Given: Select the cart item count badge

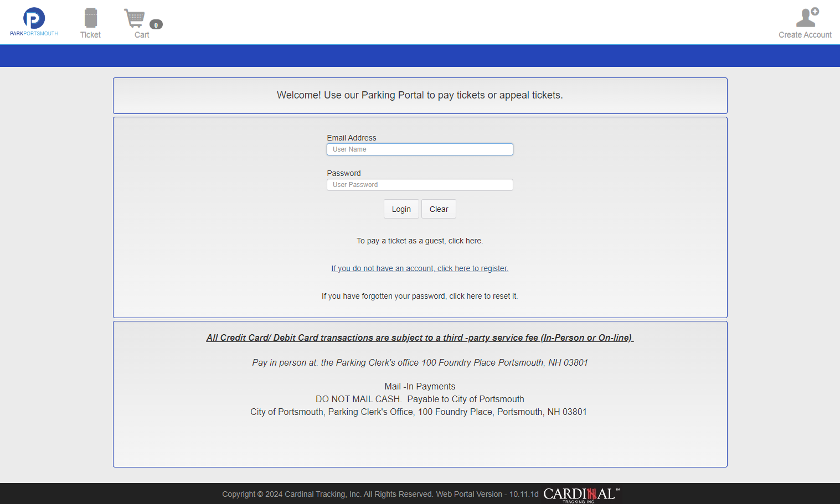Looking at the screenshot, I should 156,25.
